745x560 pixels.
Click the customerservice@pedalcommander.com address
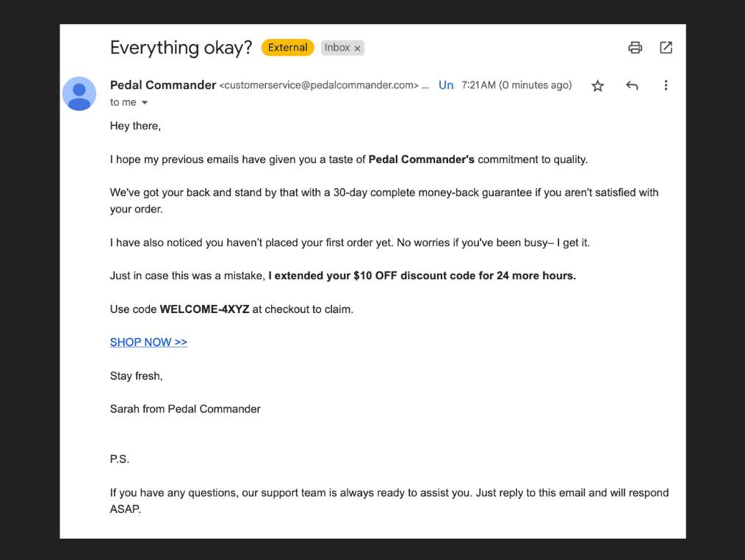[x=319, y=85]
